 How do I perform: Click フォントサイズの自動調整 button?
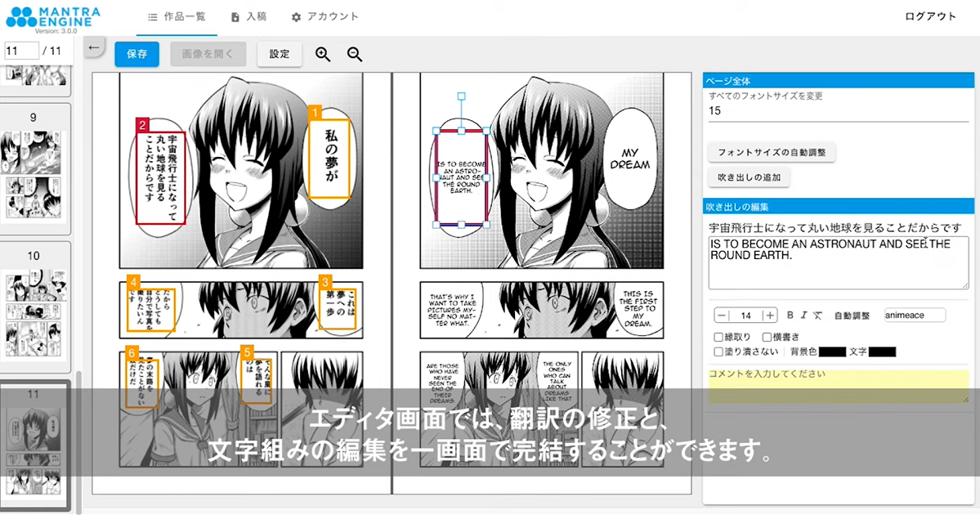click(x=772, y=153)
